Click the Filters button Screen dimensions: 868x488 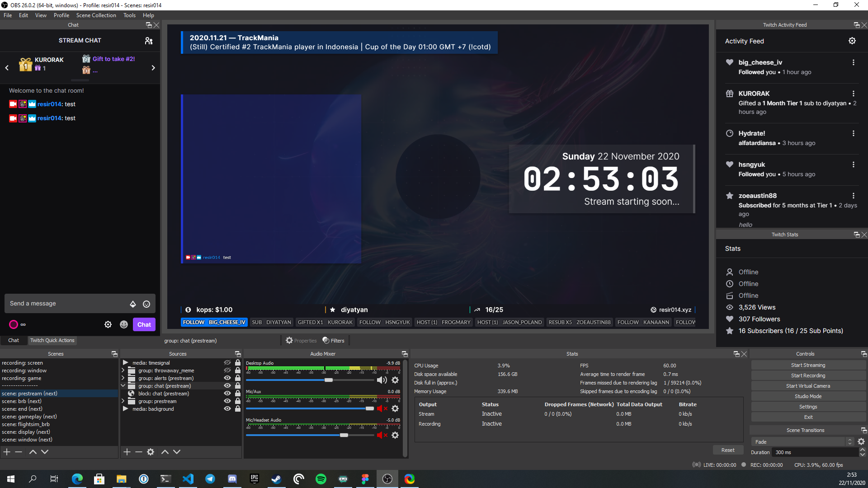[334, 340]
